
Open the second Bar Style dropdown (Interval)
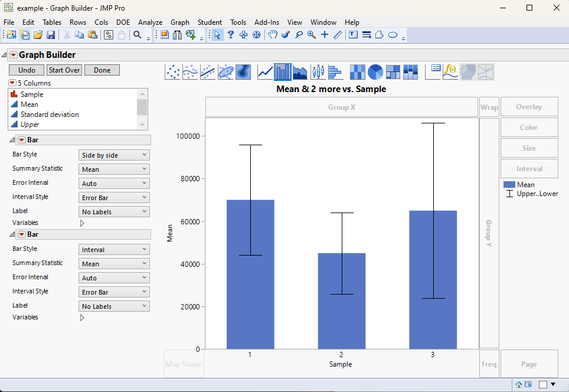tap(114, 250)
